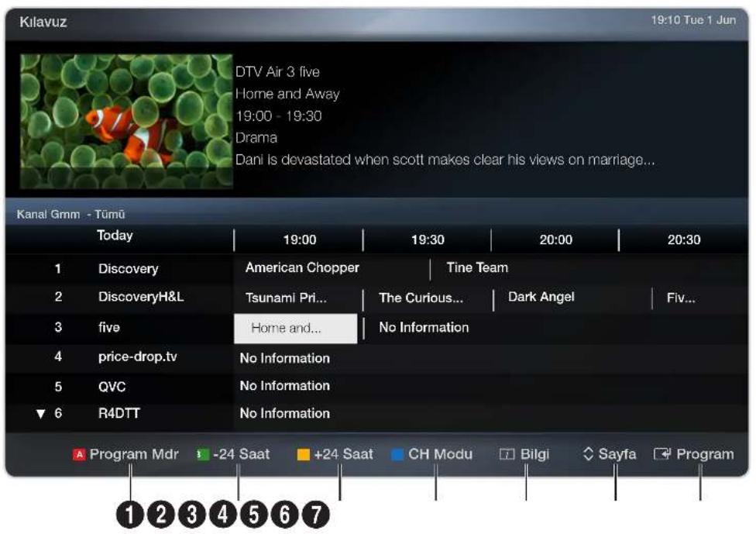The height and width of the screenshot is (534, 756).
Task: Select the DiscoveryH&L channel name
Action: point(141,297)
